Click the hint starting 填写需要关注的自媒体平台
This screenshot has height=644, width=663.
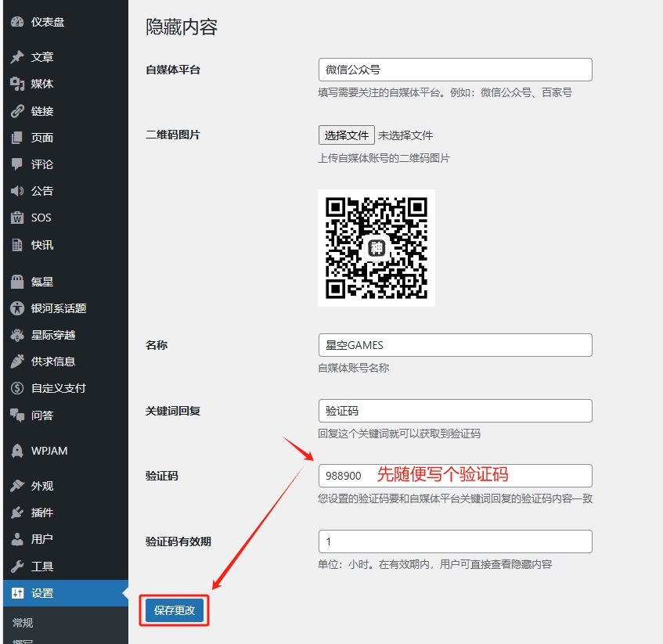tap(445, 92)
